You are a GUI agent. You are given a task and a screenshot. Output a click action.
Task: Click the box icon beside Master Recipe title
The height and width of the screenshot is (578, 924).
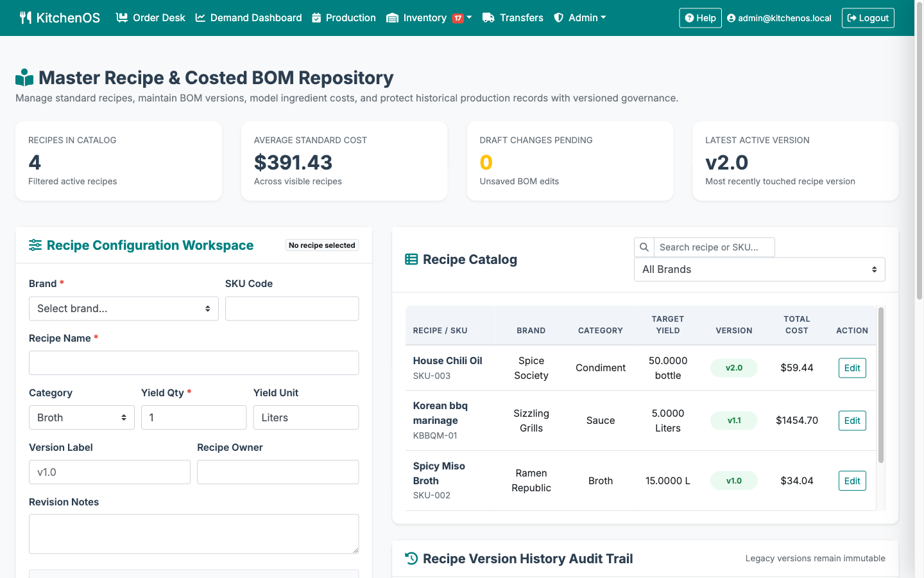24,78
